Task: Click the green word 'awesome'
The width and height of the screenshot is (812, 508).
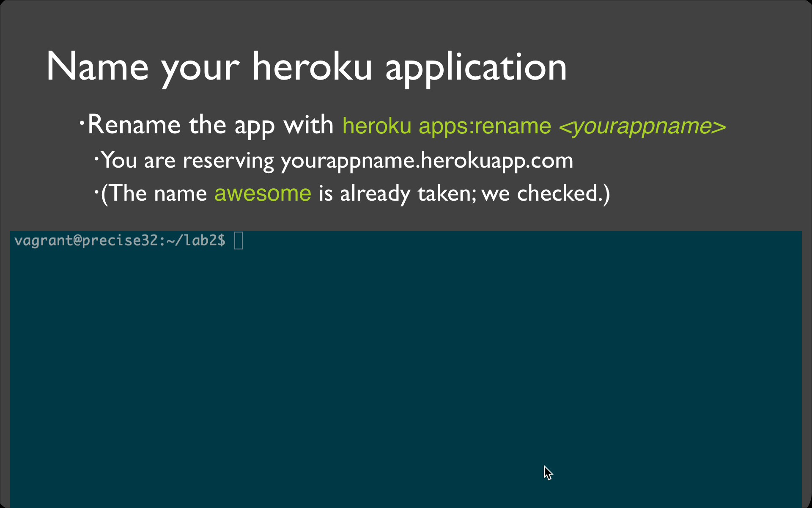Action: point(263,193)
